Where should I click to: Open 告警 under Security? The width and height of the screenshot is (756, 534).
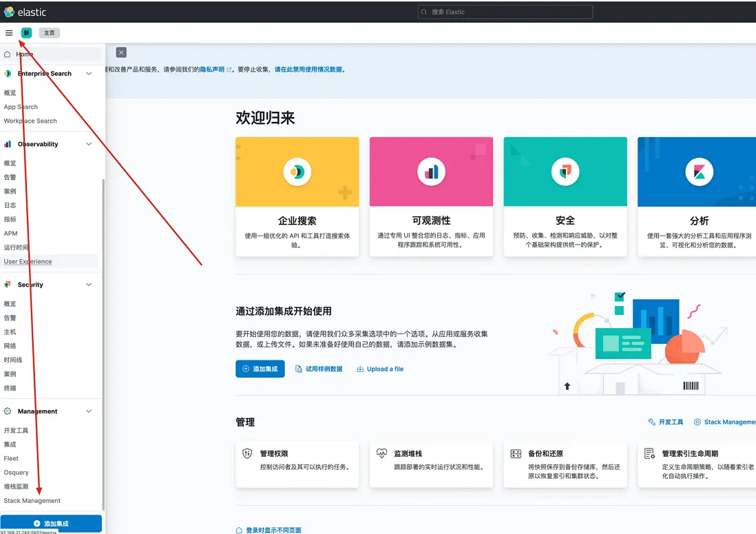click(10, 318)
